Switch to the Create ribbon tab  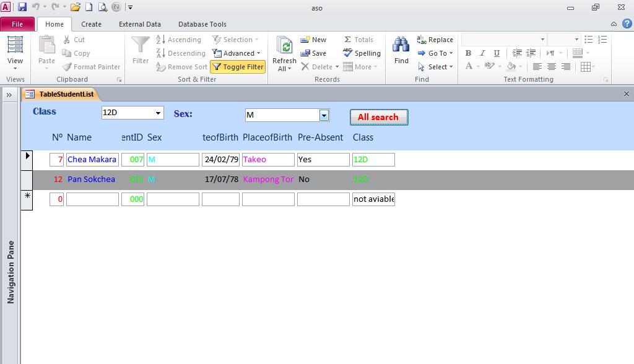coord(92,24)
